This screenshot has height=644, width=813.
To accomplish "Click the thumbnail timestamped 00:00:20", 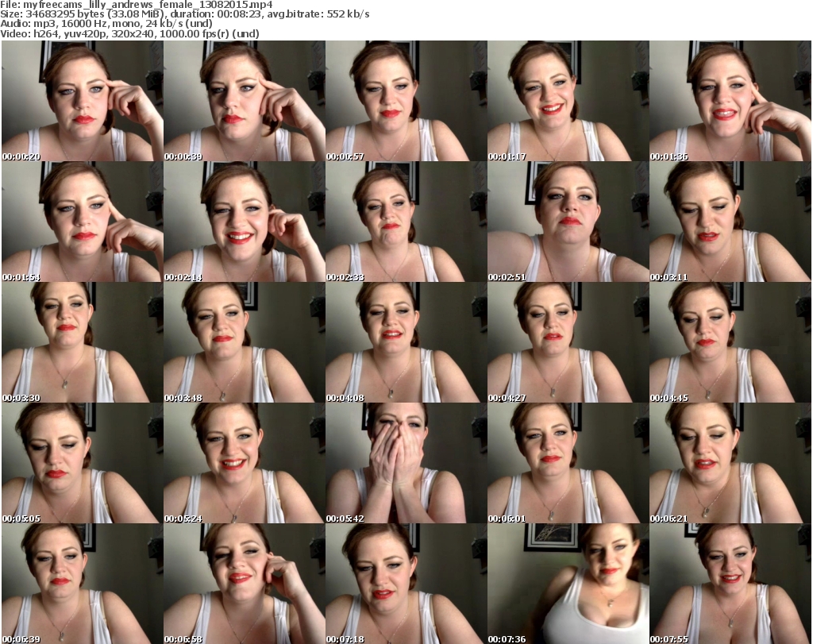I will [82, 101].
